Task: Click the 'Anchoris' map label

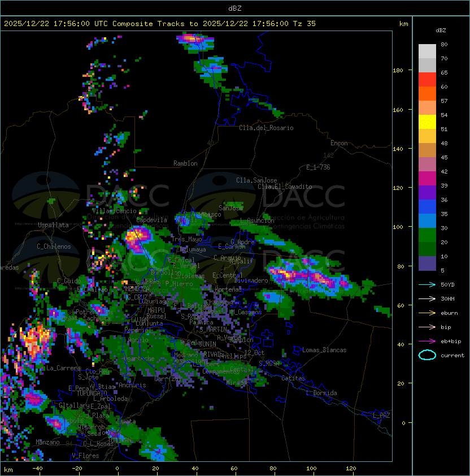Action: point(132,385)
